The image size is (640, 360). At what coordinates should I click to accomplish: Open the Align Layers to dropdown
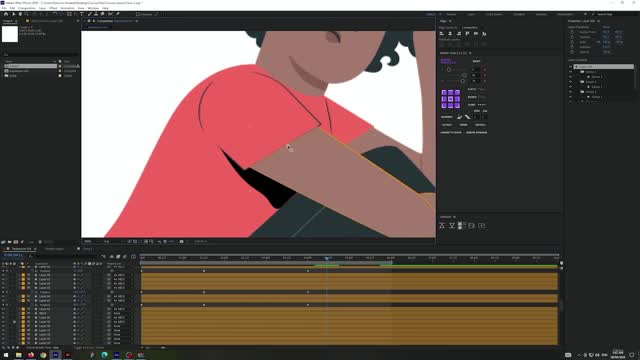pos(473,28)
